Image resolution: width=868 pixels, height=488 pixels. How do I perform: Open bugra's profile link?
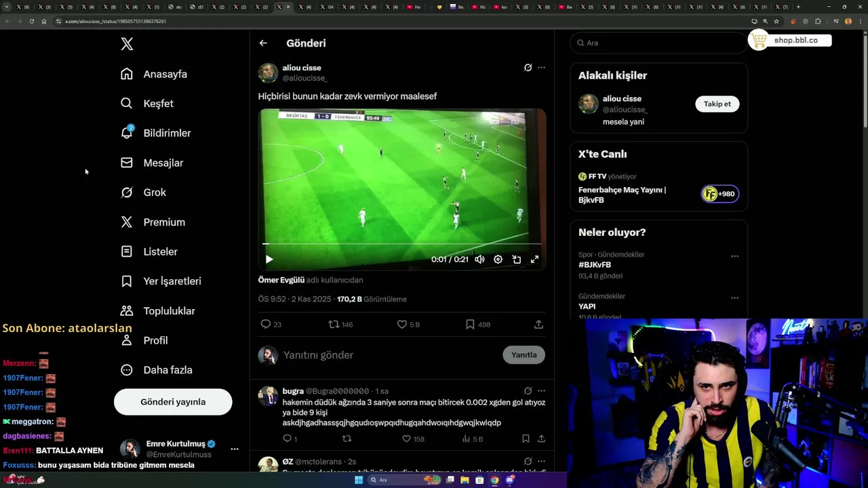293,391
